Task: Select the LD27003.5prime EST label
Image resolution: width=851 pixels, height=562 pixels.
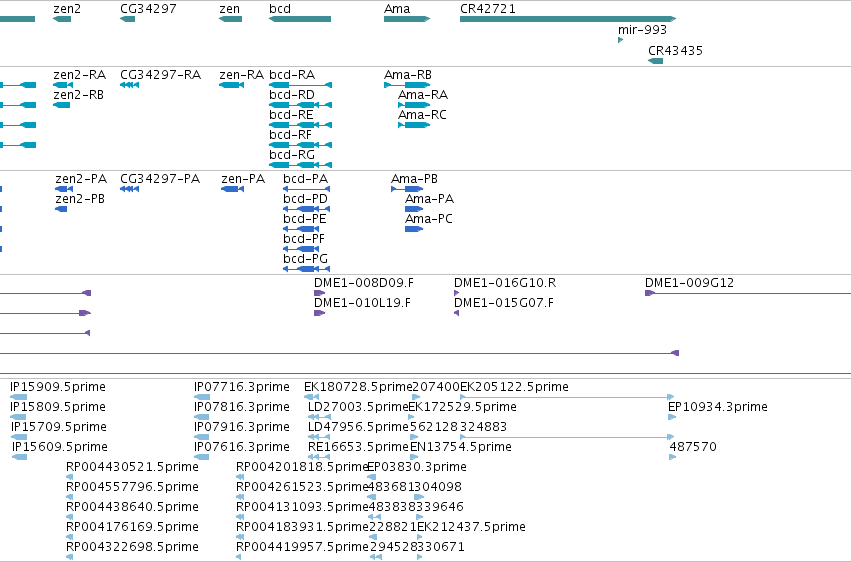Action: point(358,407)
